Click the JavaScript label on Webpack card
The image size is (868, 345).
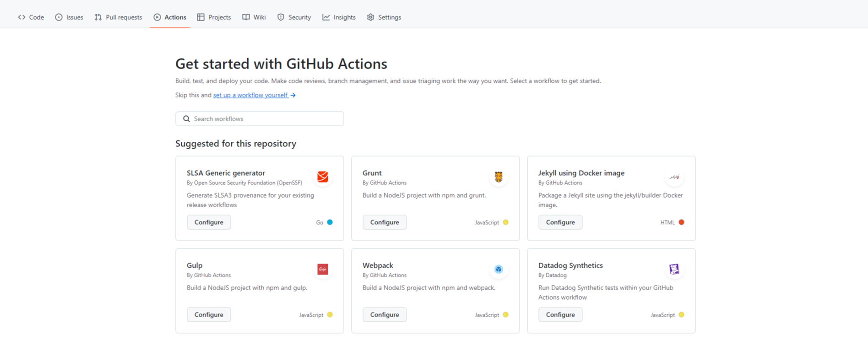click(x=487, y=315)
